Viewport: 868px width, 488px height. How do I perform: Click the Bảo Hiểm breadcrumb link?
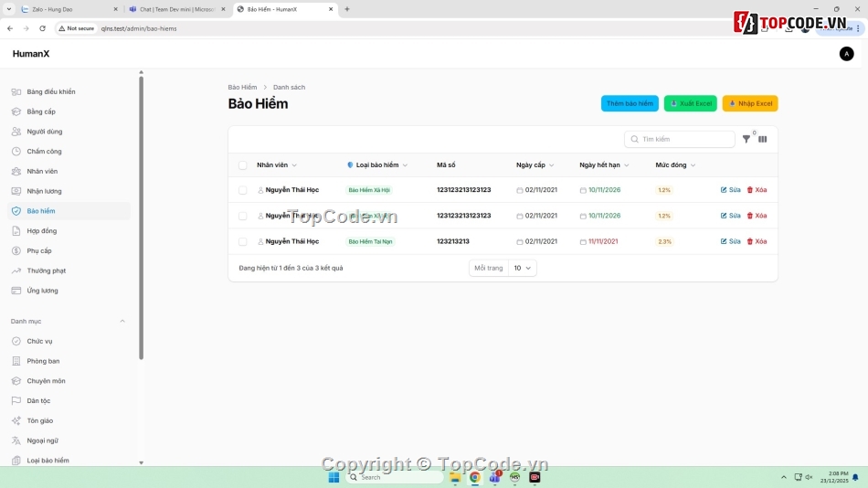(x=242, y=88)
